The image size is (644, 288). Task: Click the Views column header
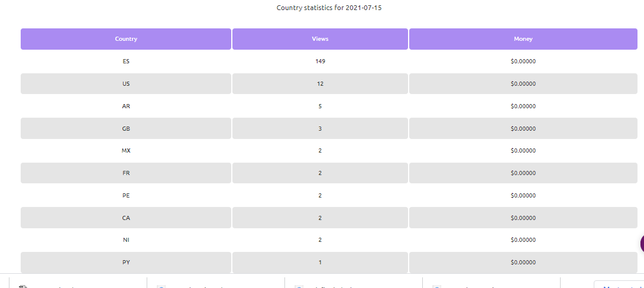point(320,39)
